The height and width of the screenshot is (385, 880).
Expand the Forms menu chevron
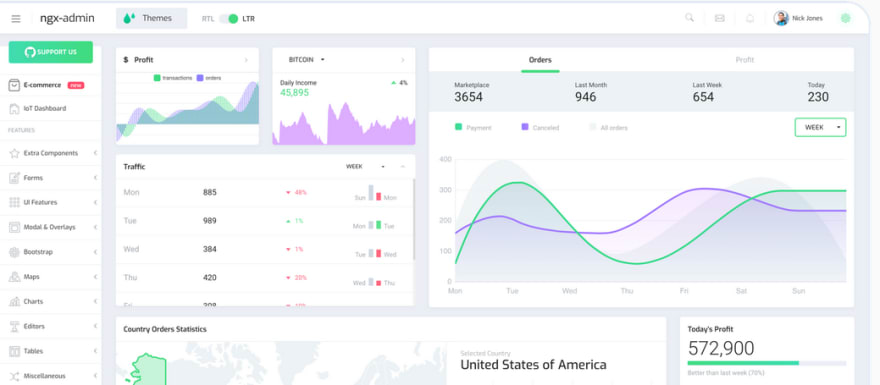coord(95,178)
